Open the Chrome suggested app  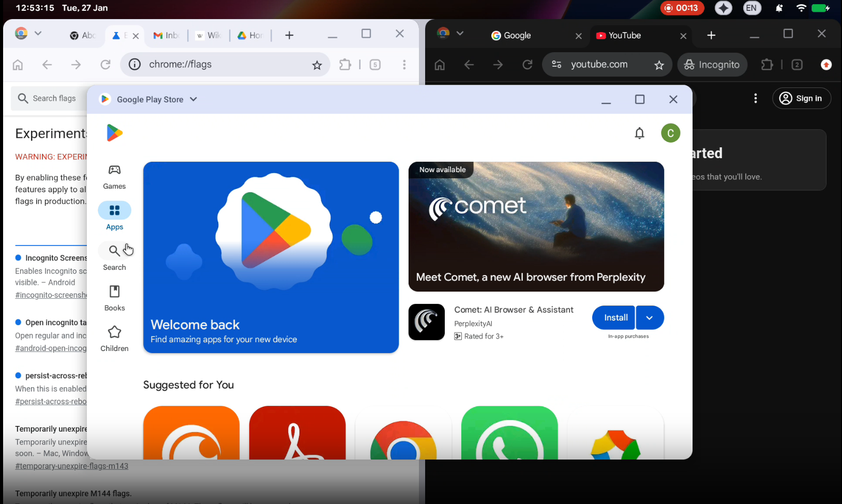pyautogui.click(x=403, y=433)
